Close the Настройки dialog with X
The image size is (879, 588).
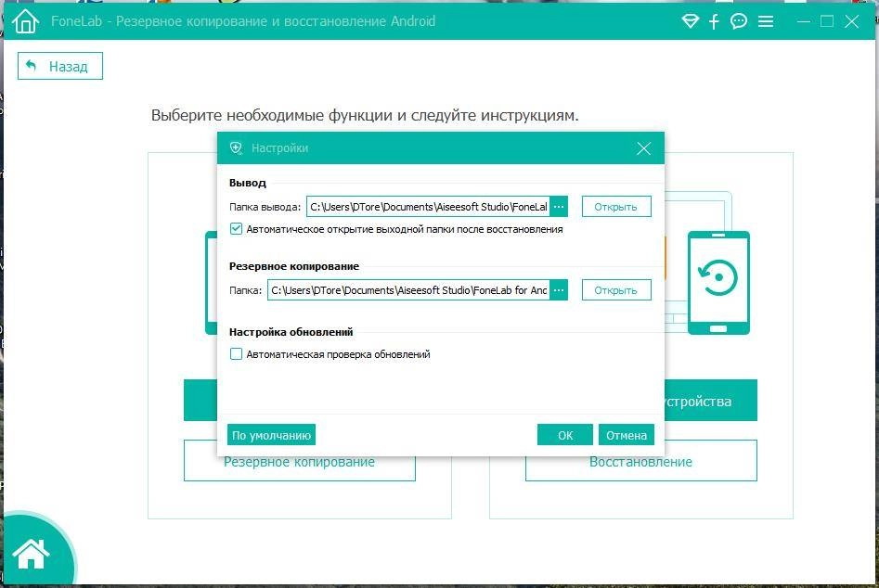pos(643,148)
